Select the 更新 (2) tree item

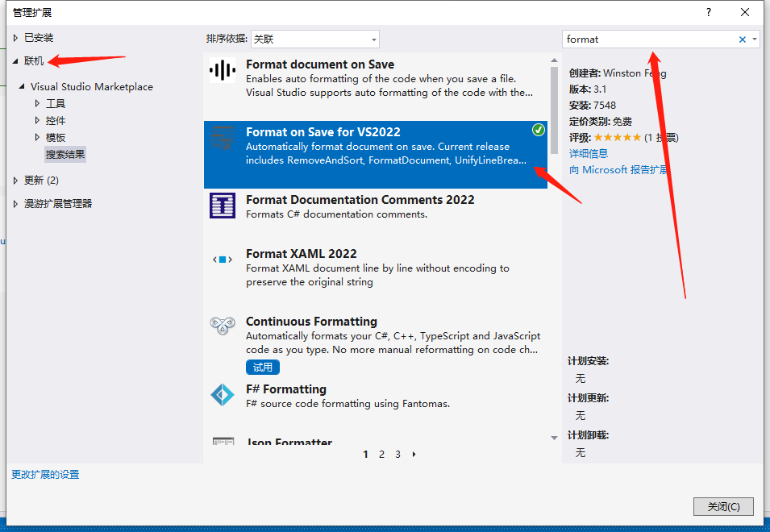pos(42,180)
